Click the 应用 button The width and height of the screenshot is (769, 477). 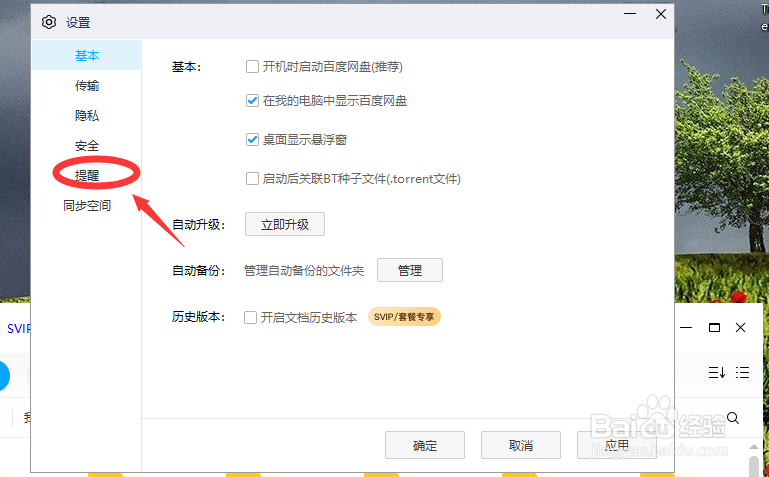click(x=617, y=445)
